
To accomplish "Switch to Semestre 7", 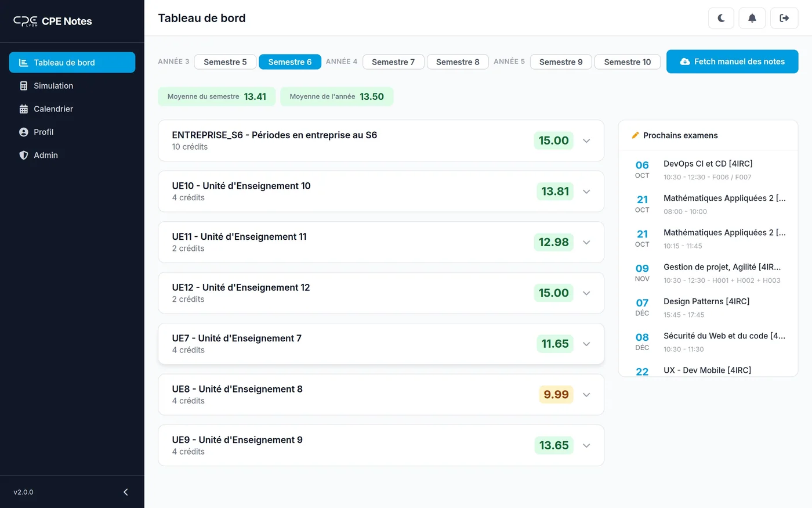I will point(393,62).
